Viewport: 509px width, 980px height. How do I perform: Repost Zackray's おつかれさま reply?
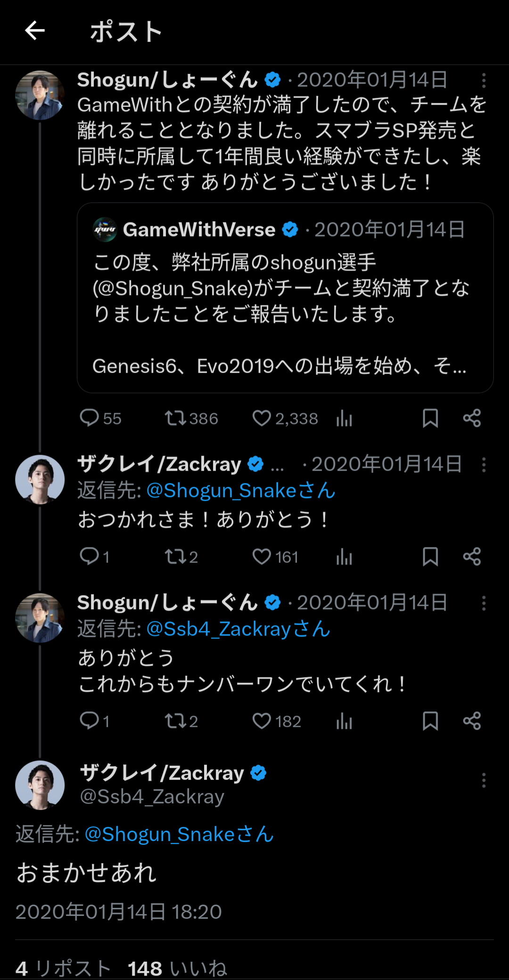[181, 557]
